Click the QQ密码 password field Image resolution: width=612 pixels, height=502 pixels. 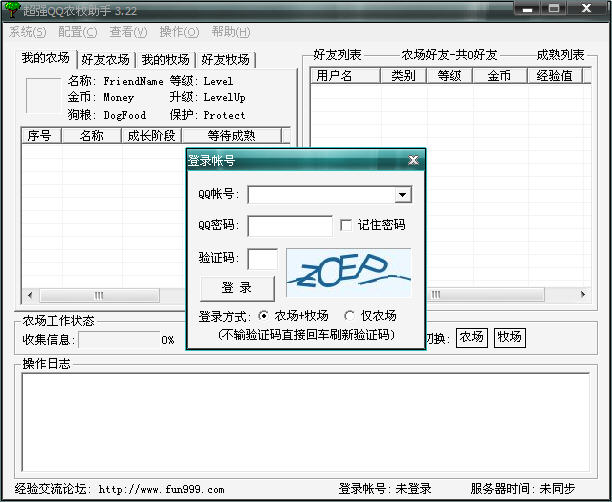(290, 226)
